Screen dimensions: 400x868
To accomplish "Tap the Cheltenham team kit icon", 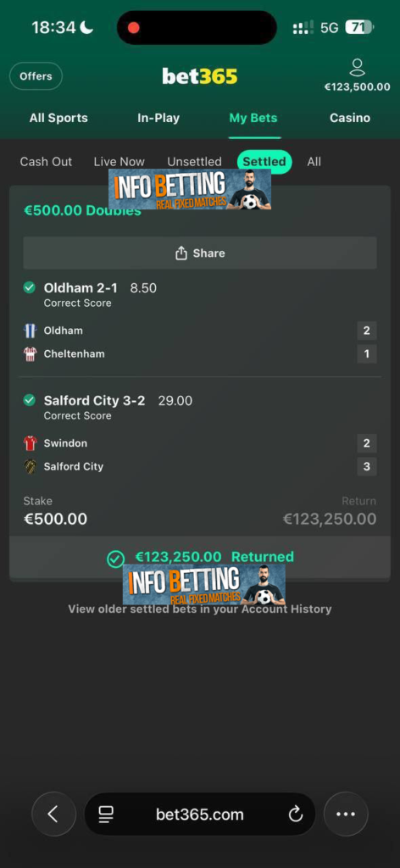I will 30,354.
